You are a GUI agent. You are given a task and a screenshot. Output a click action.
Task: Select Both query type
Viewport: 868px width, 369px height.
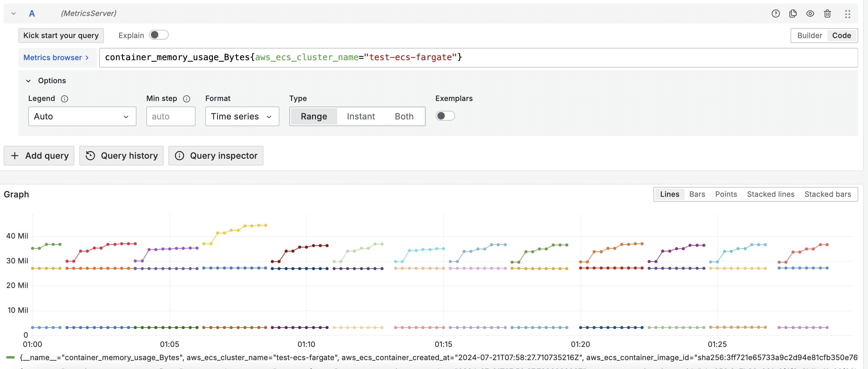coord(404,116)
